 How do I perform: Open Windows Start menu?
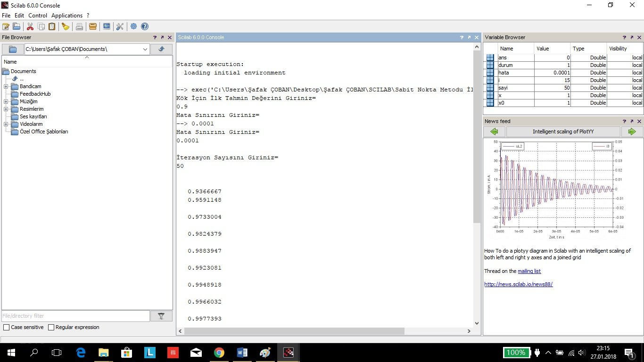pyautogui.click(x=11, y=352)
